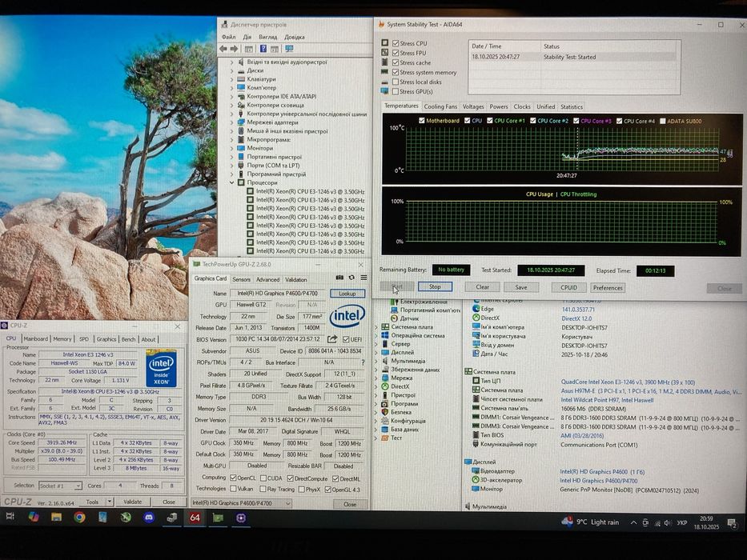
Task: Click scan for hardware changes monitor icon
Action: (289, 49)
